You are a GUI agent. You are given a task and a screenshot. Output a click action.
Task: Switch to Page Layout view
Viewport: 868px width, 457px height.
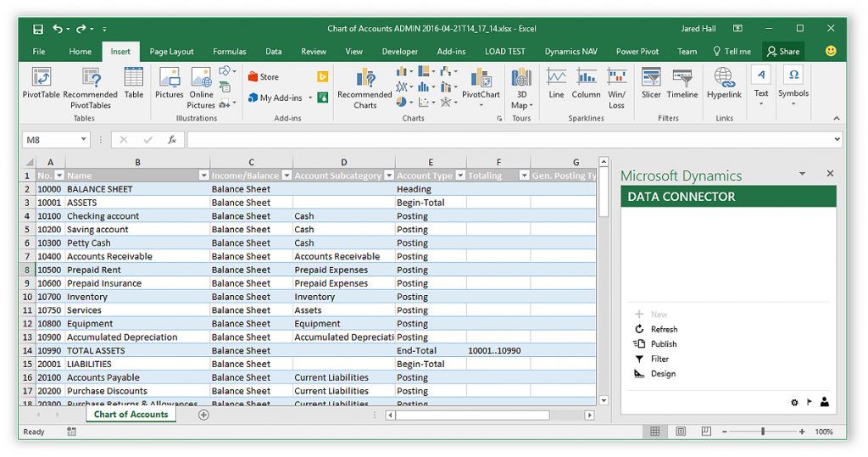click(x=681, y=432)
